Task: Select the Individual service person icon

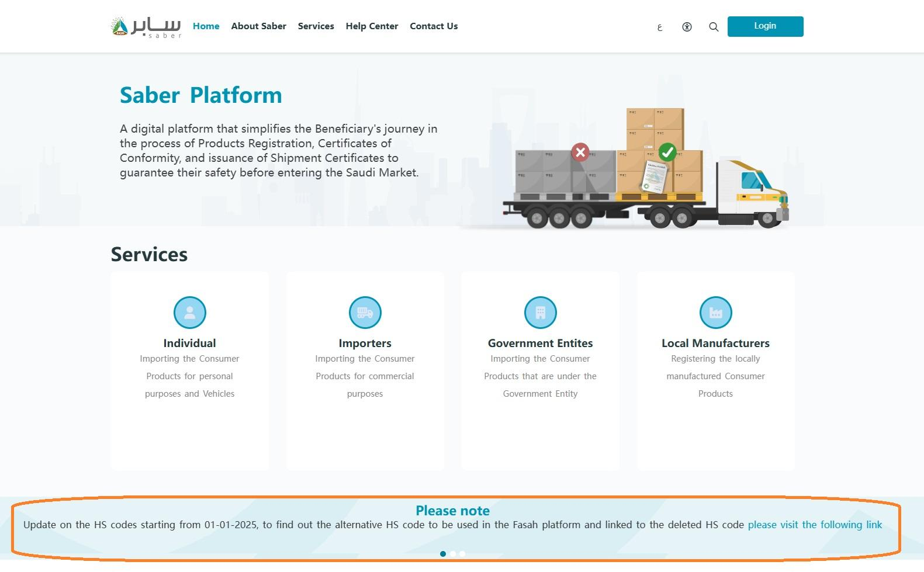Action: point(189,313)
